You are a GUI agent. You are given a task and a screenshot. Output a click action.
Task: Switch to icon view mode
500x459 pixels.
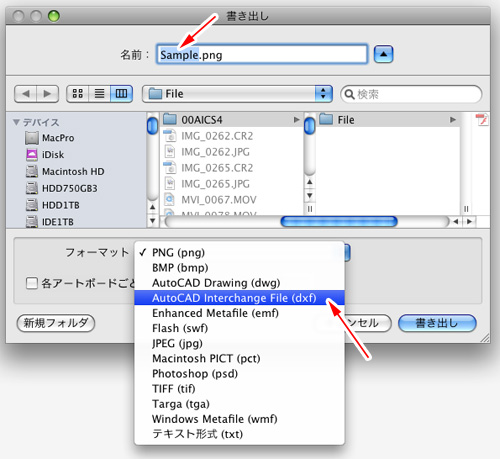[x=78, y=94]
